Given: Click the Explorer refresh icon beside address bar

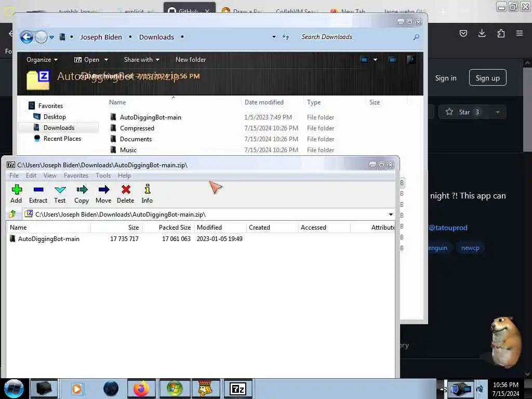Looking at the screenshot, I should click(286, 37).
